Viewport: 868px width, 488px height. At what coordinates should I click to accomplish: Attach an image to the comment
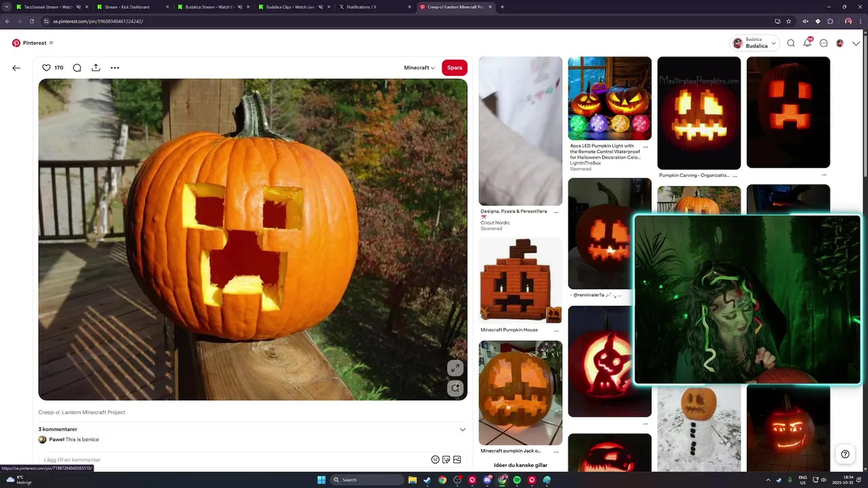(457, 460)
